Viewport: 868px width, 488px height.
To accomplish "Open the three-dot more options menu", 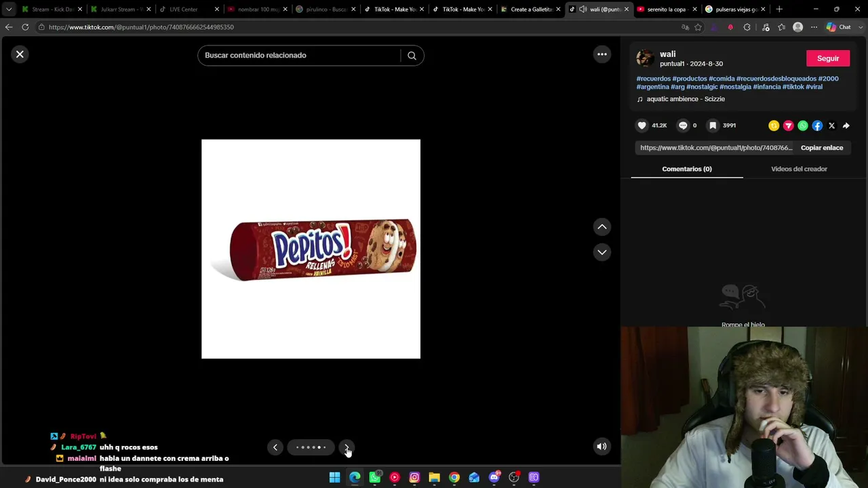I will [601, 54].
